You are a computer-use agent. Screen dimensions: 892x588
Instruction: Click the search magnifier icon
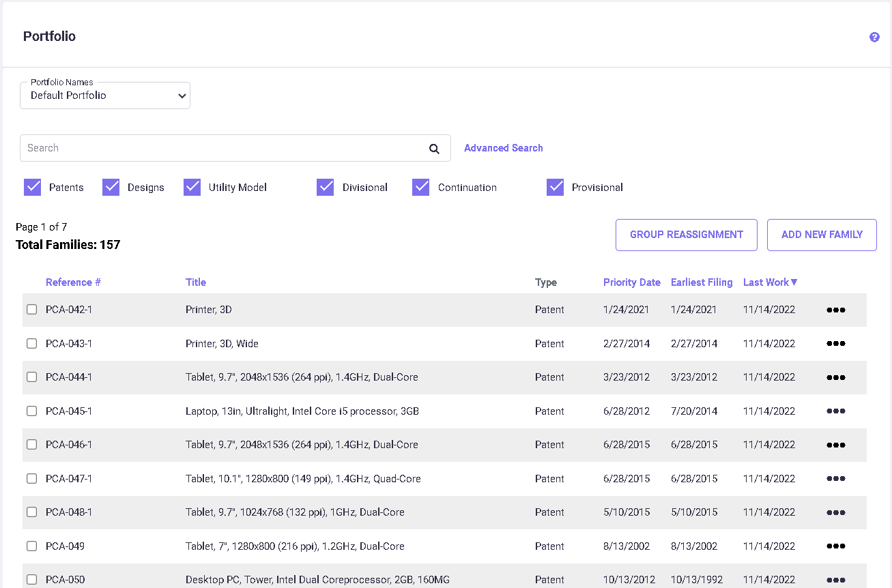(x=434, y=149)
